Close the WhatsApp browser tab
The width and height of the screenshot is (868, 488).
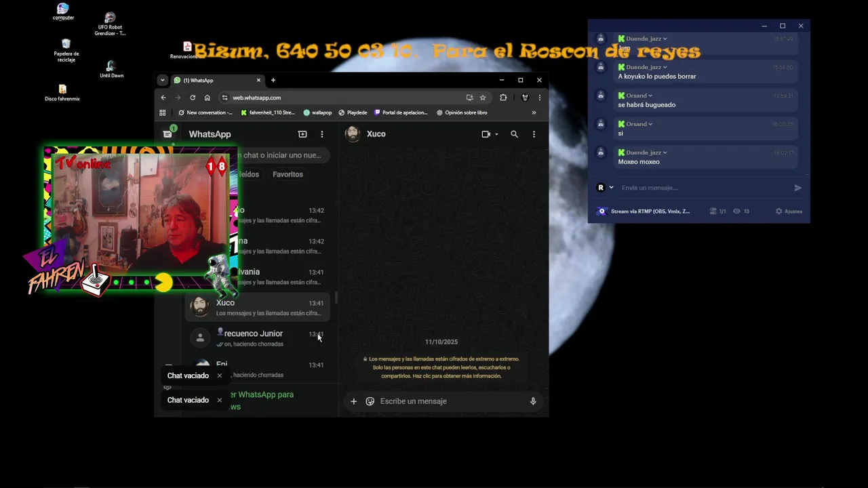pyautogui.click(x=258, y=80)
